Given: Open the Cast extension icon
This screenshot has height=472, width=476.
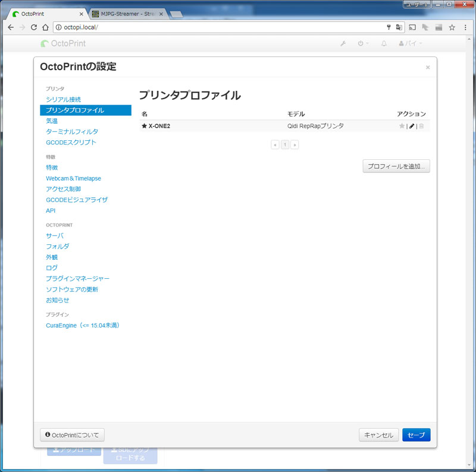Looking at the screenshot, I should click(x=412, y=27).
